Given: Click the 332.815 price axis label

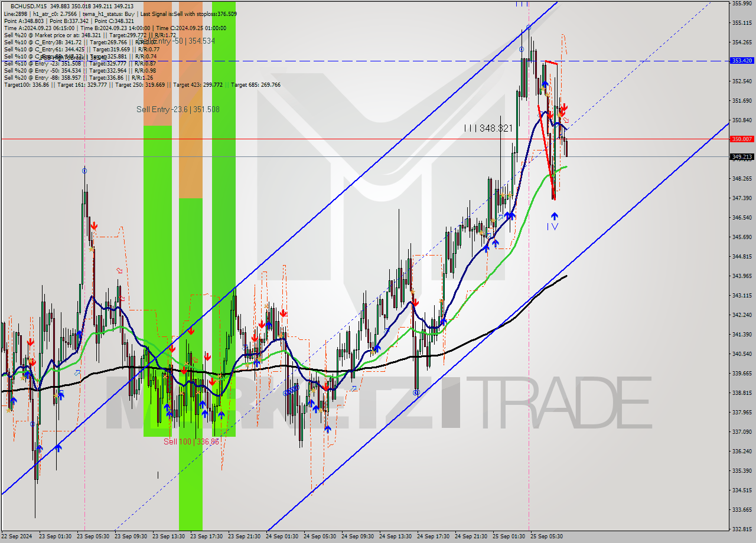Looking at the screenshot, I should click(742, 529).
